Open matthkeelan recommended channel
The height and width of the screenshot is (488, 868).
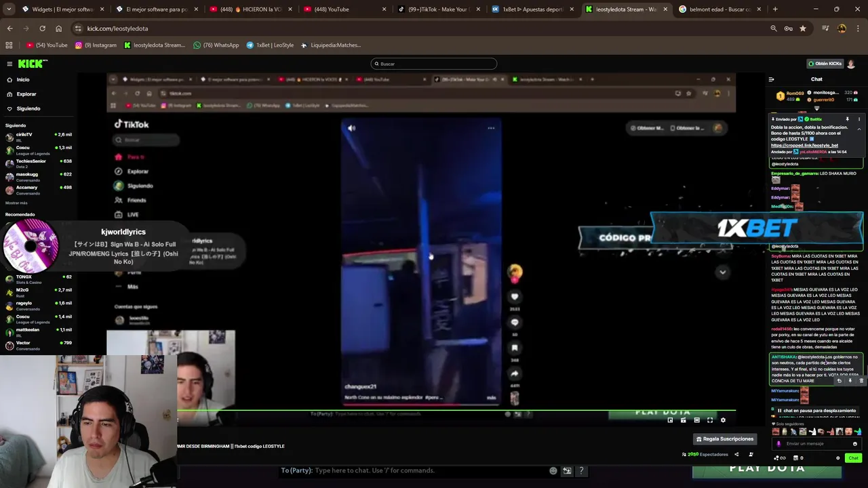pyautogui.click(x=39, y=331)
